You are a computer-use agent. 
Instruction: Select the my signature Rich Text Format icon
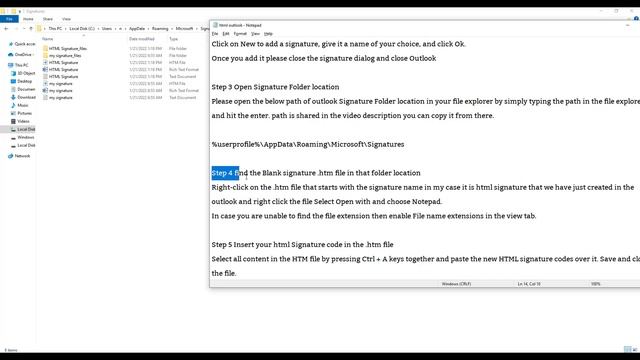click(x=45, y=90)
